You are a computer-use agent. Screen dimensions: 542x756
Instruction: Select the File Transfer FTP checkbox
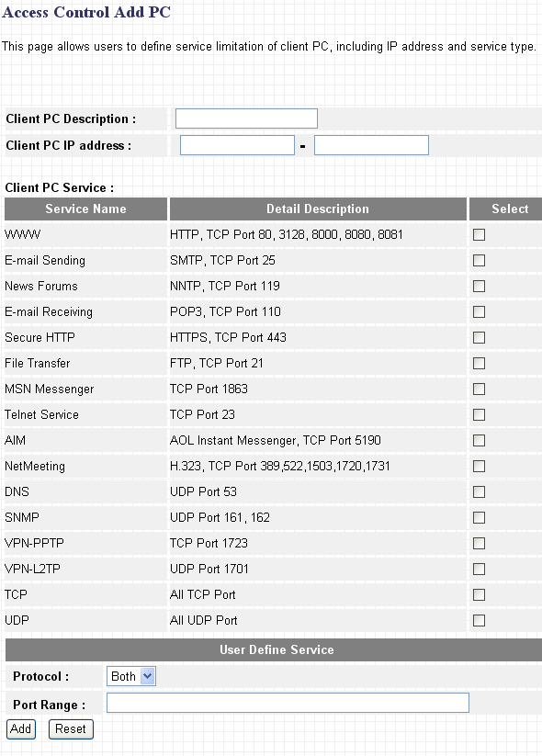tap(479, 363)
